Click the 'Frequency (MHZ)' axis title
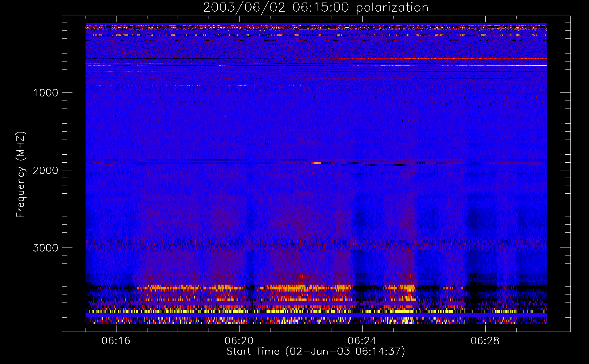The width and height of the screenshot is (589, 364). point(21,175)
